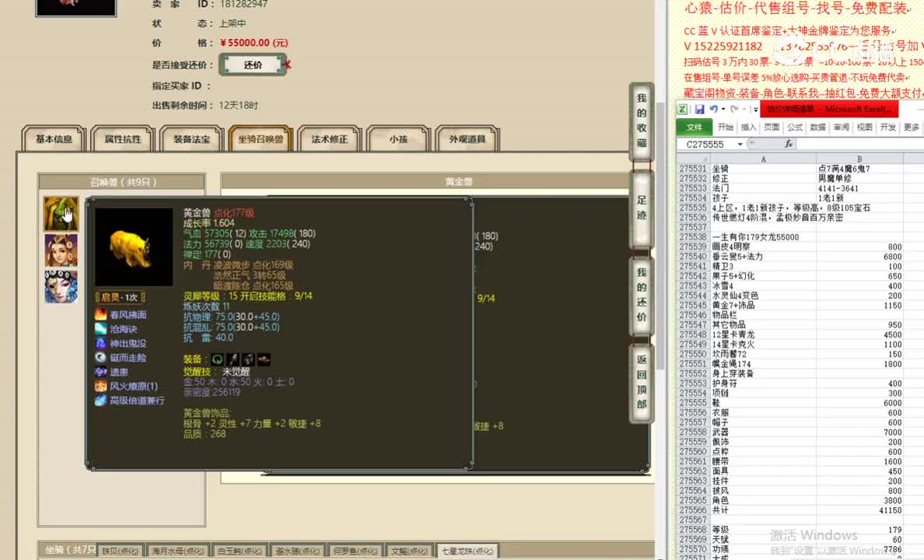Click the 遗患 skill icon
This screenshot has width=924, height=560.
101,372
